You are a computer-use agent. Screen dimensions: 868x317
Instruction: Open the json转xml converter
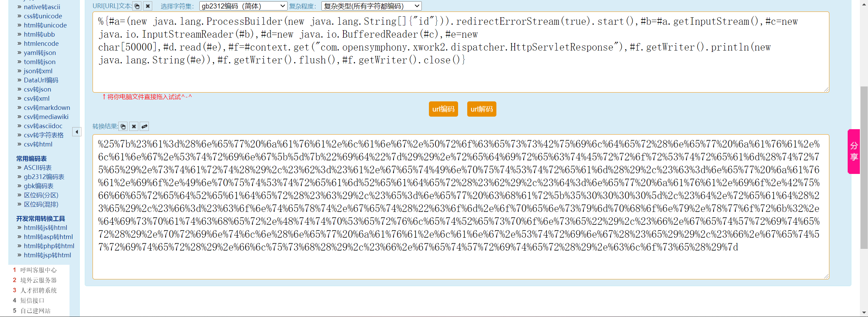click(x=38, y=71)
